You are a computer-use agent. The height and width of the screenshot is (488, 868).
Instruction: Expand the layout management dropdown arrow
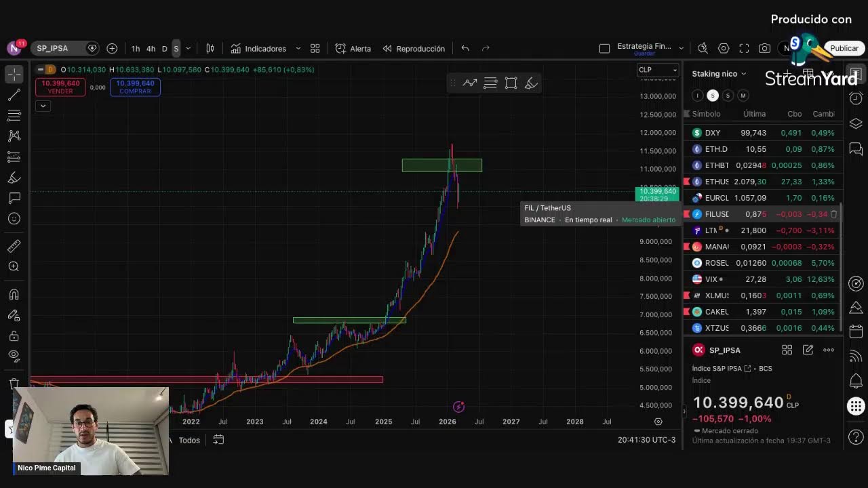click(682, 48)
